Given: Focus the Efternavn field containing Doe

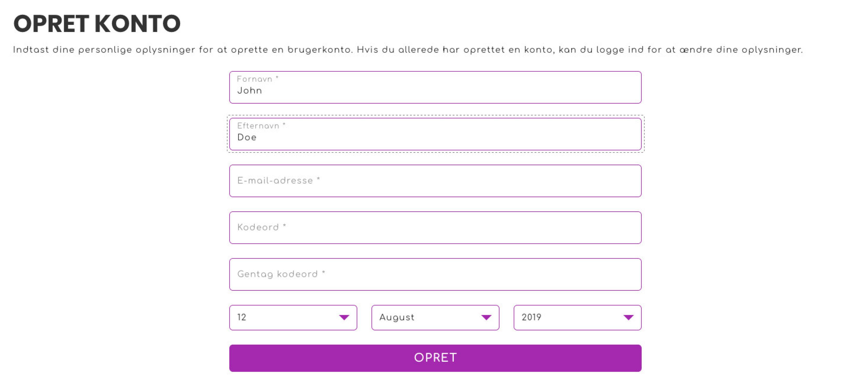Looking at the screenshot, I should pyautogui.click(x=435, y=134).
